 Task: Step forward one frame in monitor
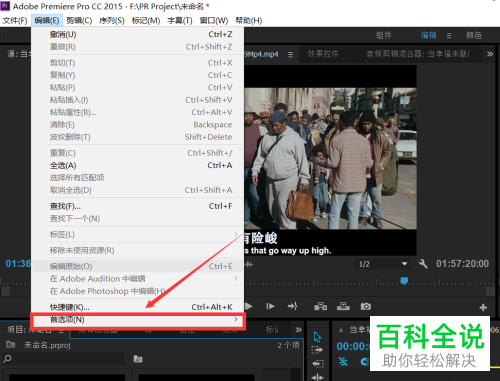pyautogui.click(x=270, y=306)
